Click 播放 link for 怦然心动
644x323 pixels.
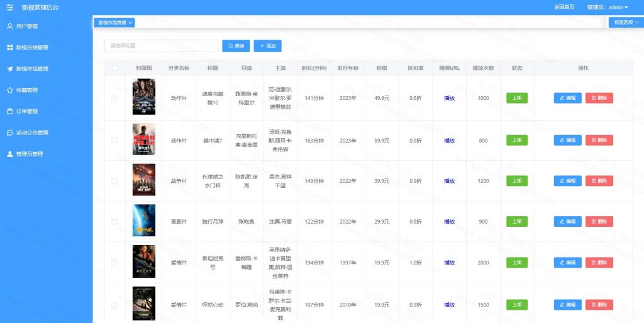click(x=449, y=305)
